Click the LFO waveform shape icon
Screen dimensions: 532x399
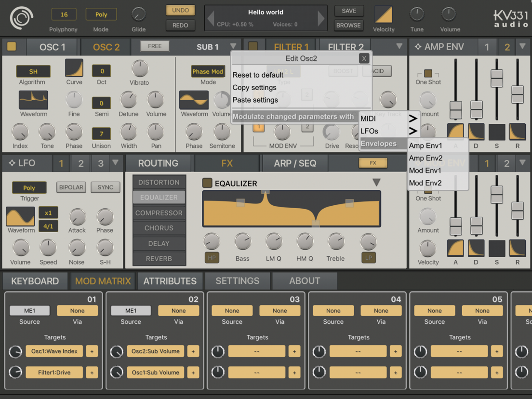pyautogui.click(x=20, y=216)
